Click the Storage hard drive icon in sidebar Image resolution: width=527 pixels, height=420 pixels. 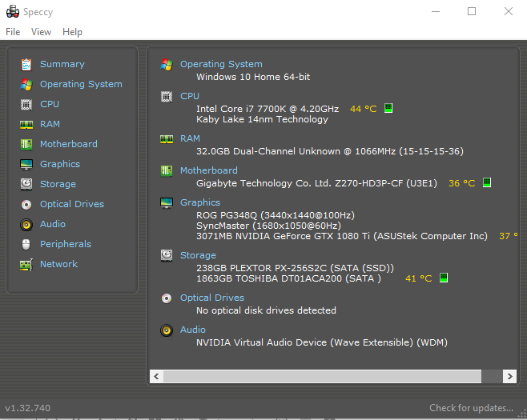[x=26, y=184]
